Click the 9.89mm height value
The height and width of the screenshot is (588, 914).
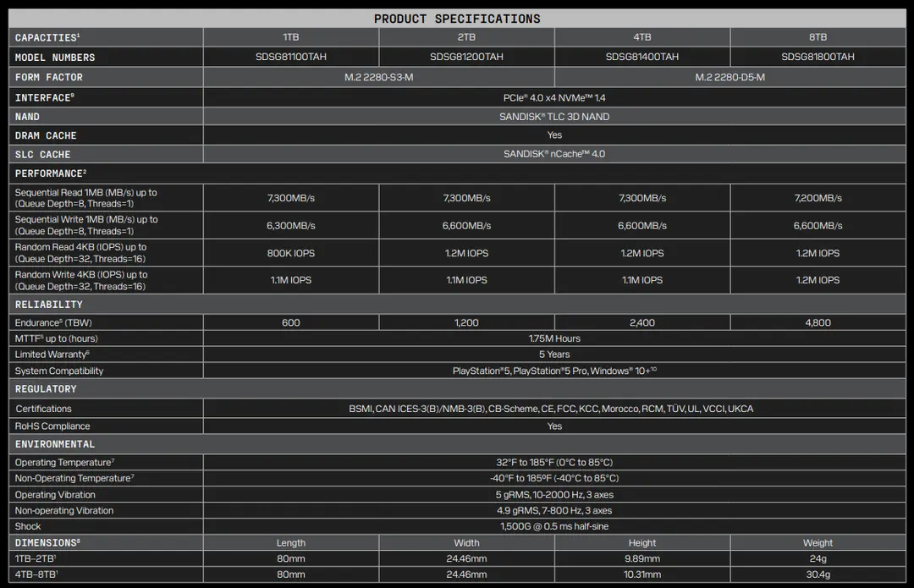(641, 558)
